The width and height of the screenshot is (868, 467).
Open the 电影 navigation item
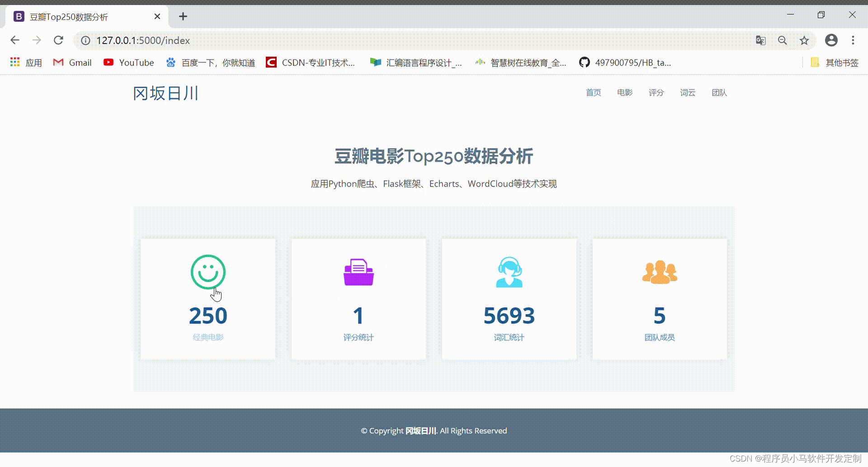pos(624,93)
